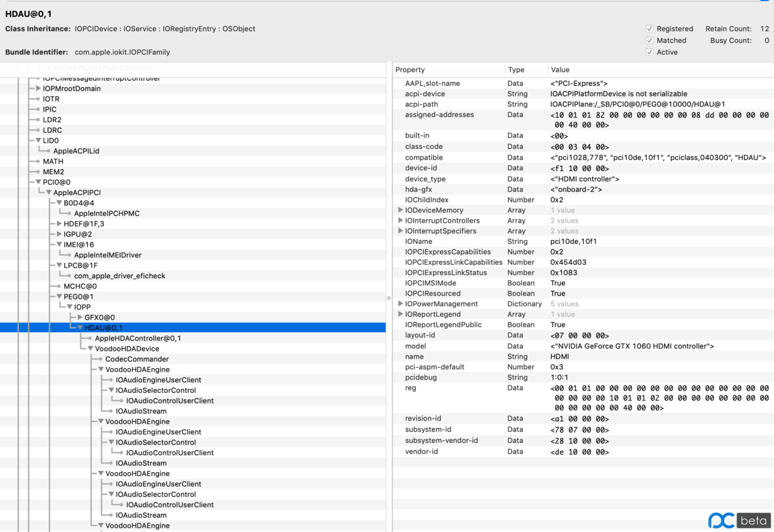The width and height of the screenshot is (774, 532).
Task: Sort by the Type column header
Action: (x=524, y=70)
